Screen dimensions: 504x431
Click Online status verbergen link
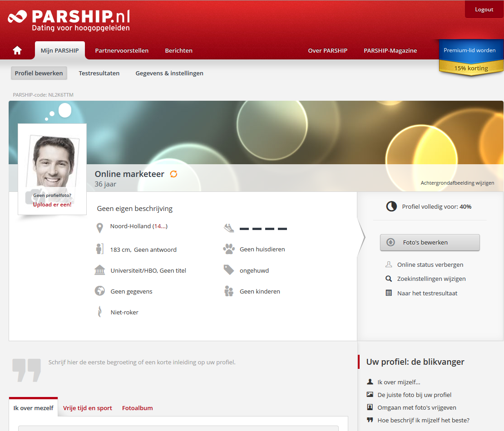click(430, 264)
